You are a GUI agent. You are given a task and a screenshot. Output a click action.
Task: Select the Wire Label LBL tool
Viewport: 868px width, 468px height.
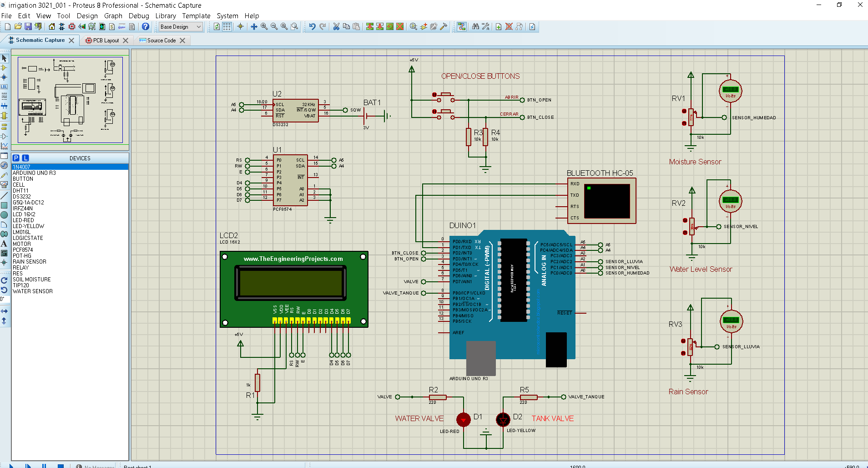tap(4, 86)
